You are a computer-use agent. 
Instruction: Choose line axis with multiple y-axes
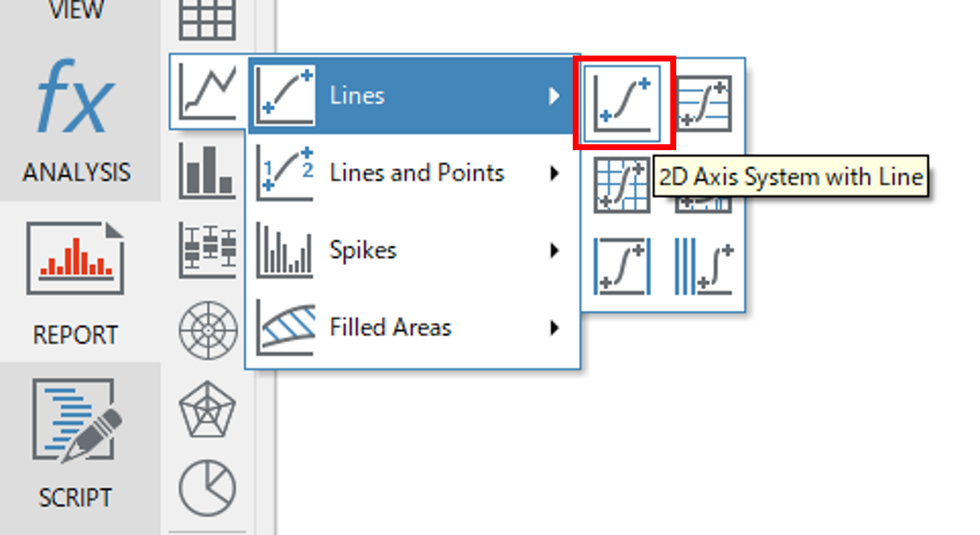click(x=704, y=266)
